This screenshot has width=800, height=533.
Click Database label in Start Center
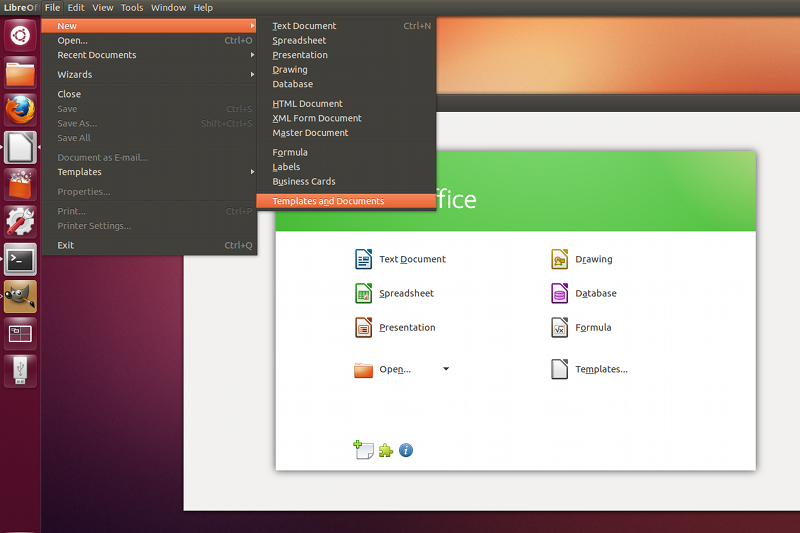tap(596, 293)
